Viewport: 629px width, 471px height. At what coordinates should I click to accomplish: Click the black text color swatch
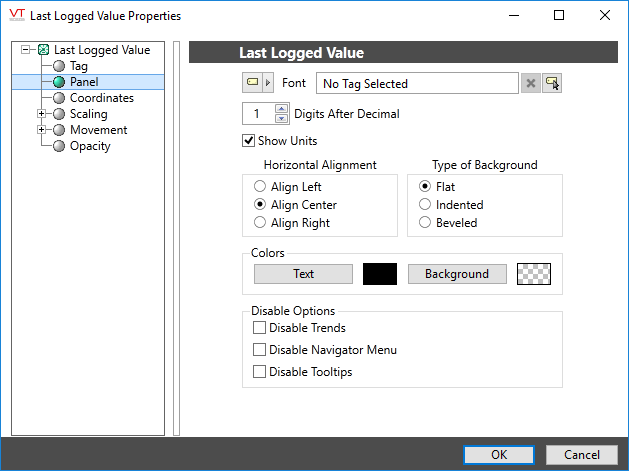tap(380, 274)
